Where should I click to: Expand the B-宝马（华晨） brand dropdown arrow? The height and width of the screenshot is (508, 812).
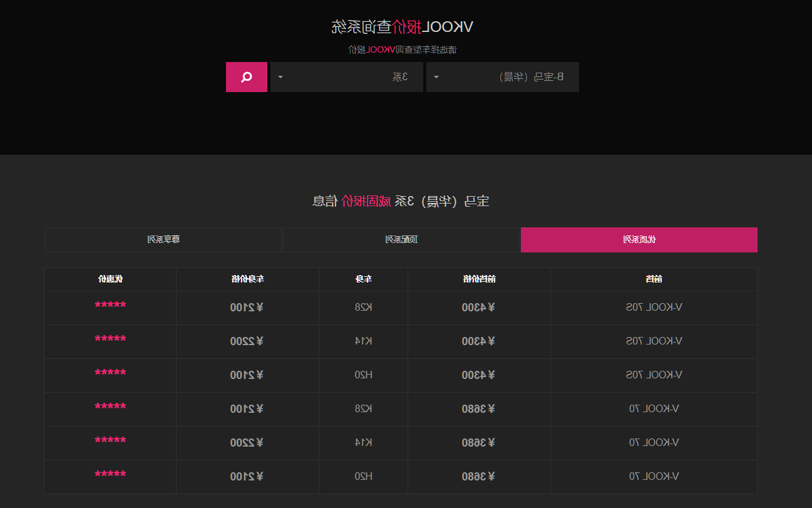(x=436, y=77)
